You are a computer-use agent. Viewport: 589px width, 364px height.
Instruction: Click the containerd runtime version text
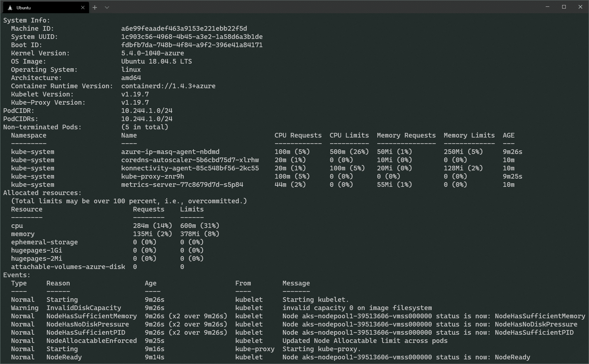click(168, 86)
